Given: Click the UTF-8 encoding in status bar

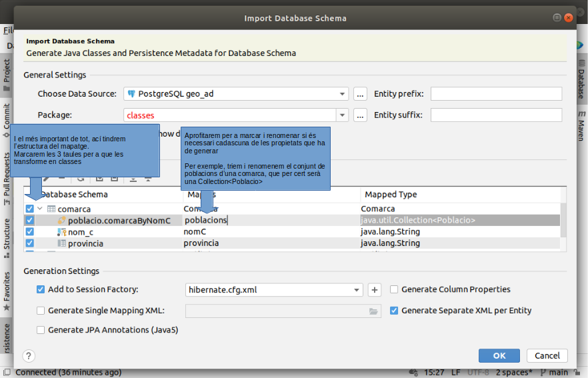Looking at the screenshot, I should [478, 373].
